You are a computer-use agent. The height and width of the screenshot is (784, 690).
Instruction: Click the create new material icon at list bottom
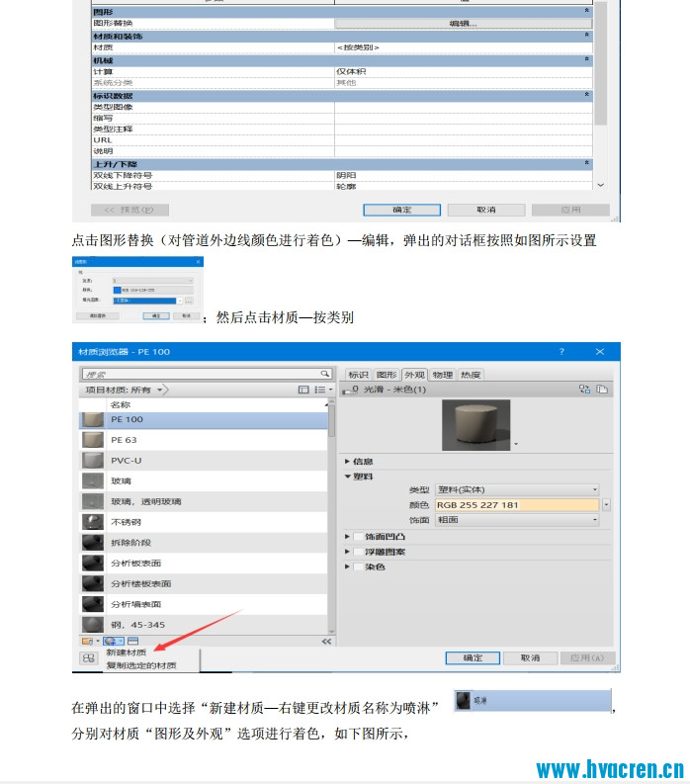(x=113, y=641)
